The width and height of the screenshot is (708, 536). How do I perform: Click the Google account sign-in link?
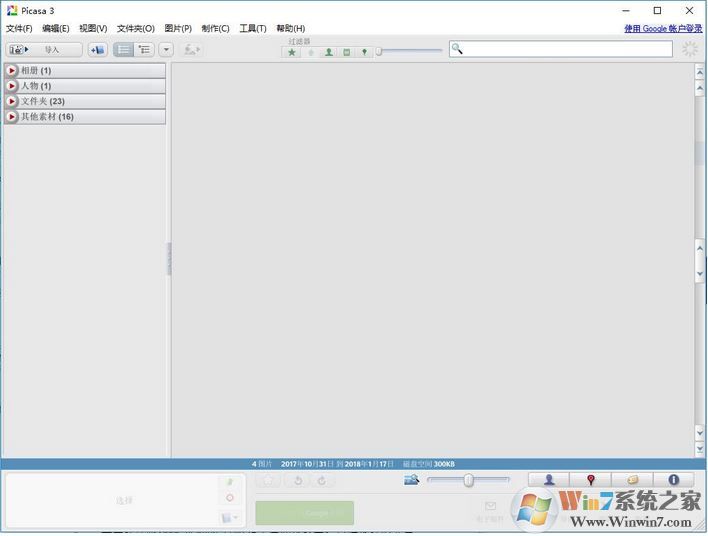click(x=663, y=29)
